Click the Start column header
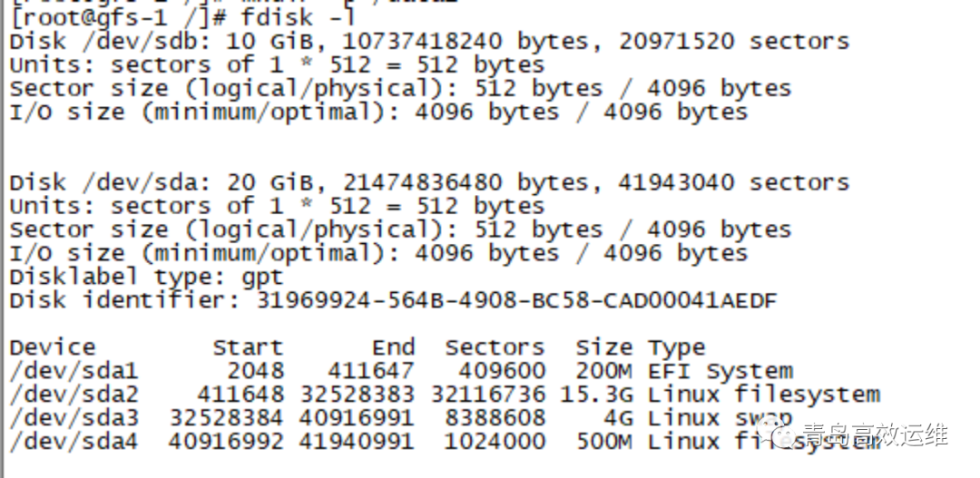This screenshot has width=980, height=478. tap(248, 347)
